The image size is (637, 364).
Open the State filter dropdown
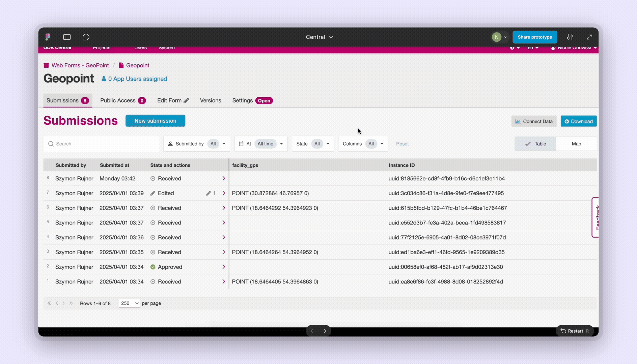click(x=313, y=144)
